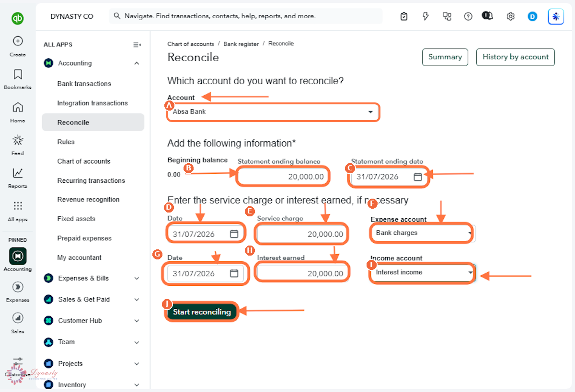Screen dimensions: 575x392
Task: Expand the Customer Hub section
Action: point(137,321)
